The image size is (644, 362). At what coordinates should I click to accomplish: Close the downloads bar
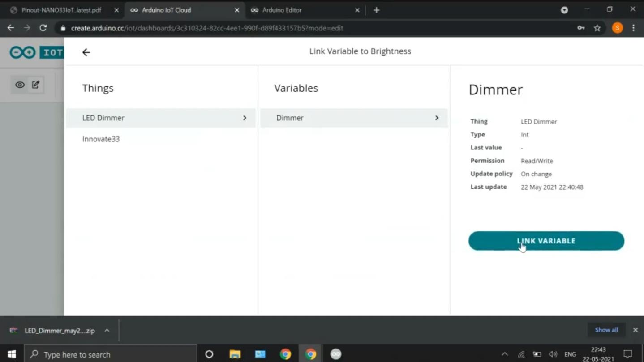click(635, 330)
